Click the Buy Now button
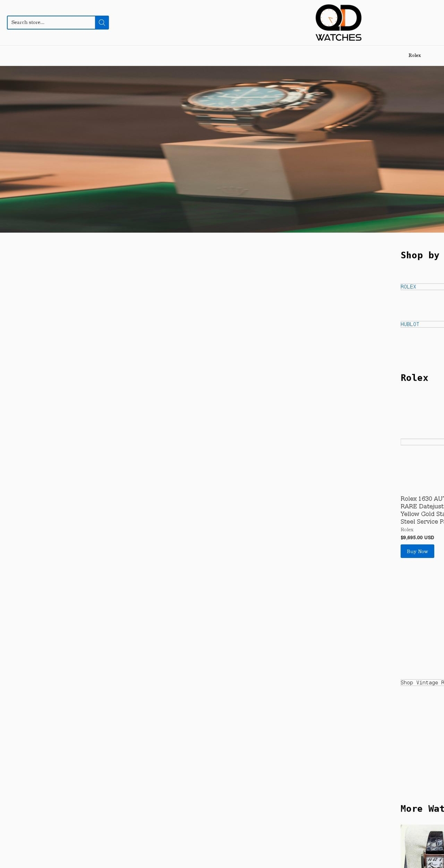Image resolution: width=444 pixels, height=868 pixels. (417, 551)
